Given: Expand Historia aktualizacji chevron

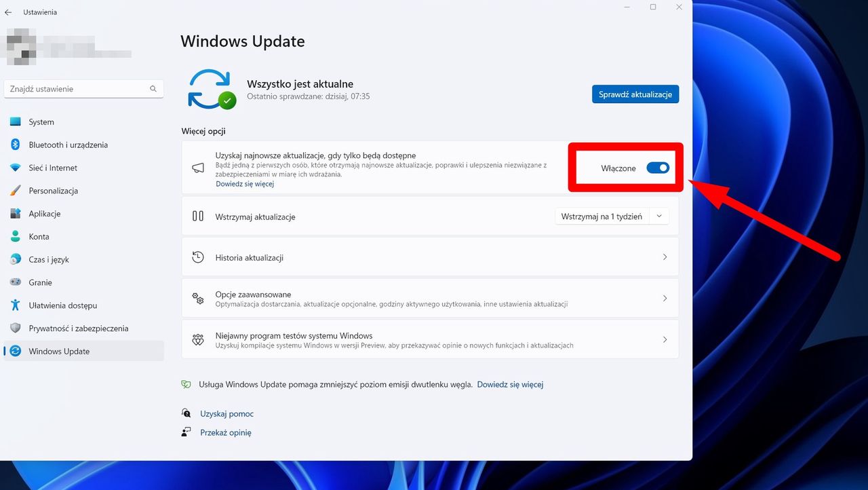Looking at the screenshot, I should tap(665, 257).
